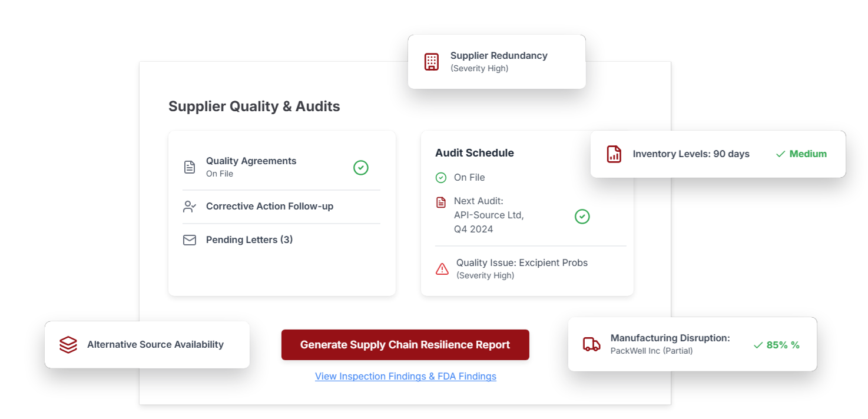This screenshot has height=419, width=868.
Task: Click the Next Audit document icon
Action: pos(441,202)
